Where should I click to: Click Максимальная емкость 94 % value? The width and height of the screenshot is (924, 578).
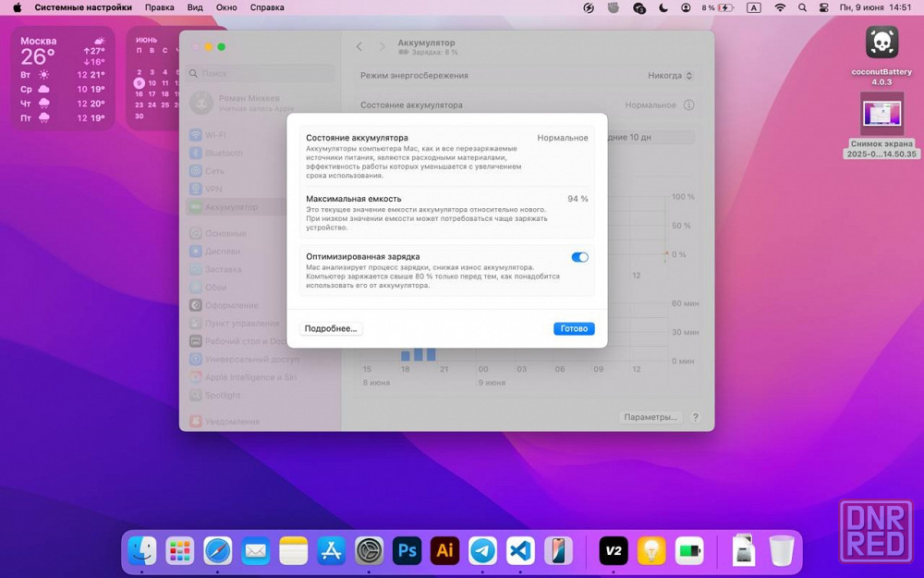577,199
